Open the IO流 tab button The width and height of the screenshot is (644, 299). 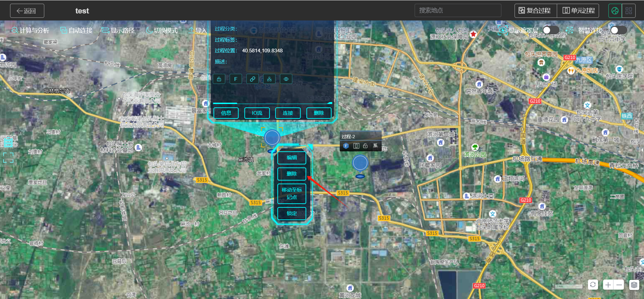pyautogui.click(x=257, y=113)
